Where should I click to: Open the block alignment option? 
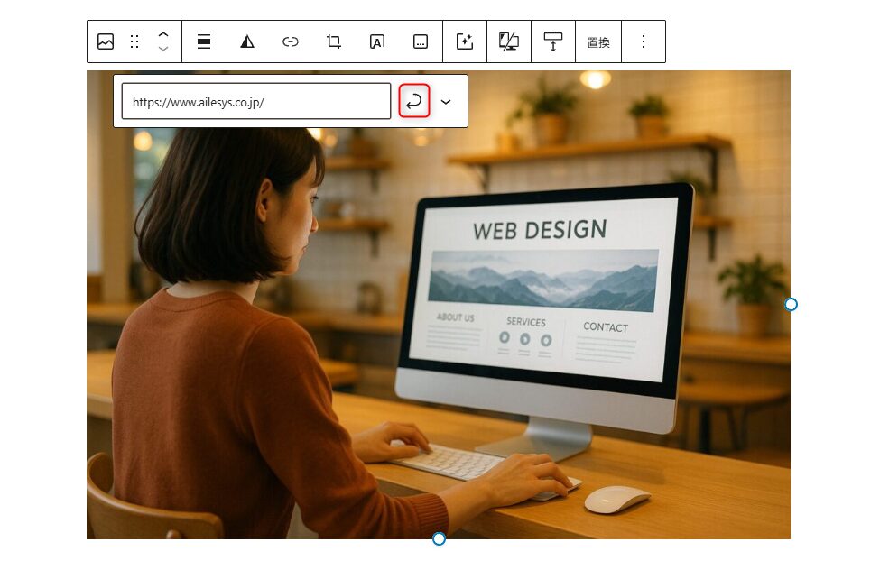point(204,41)
